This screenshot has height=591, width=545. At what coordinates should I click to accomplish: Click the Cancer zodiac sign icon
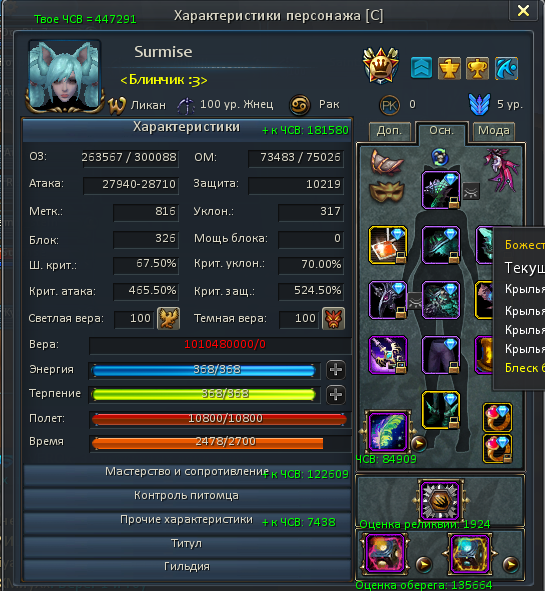300,105
